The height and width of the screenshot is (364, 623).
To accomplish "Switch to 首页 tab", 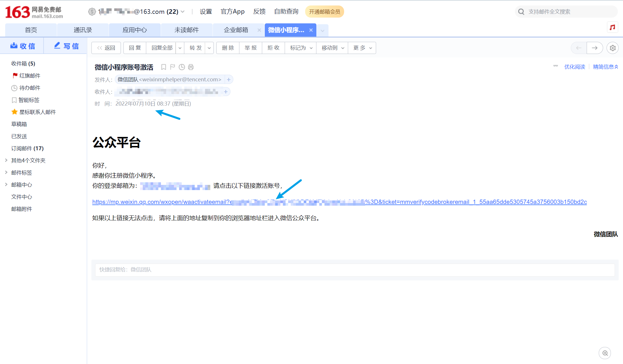I will point(31,30).
